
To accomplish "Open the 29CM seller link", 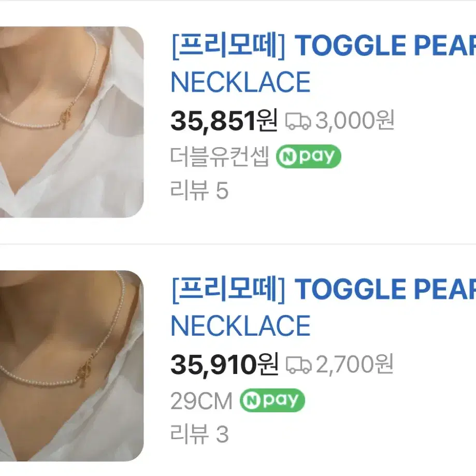I will tap(201, 401).
